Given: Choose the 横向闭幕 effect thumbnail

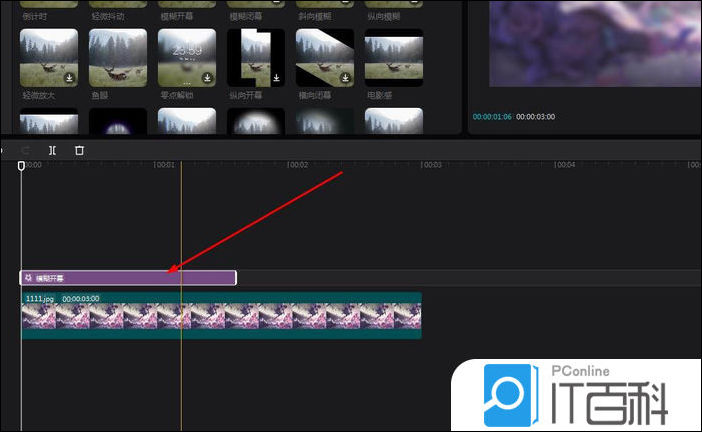Looking at the screenshot, I should tap(325, 58).
